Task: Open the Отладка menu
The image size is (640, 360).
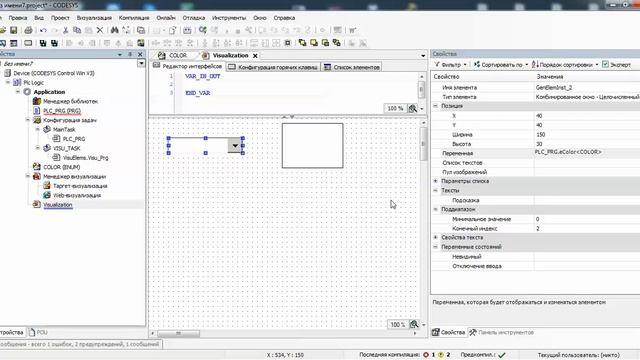Action: 193,18
